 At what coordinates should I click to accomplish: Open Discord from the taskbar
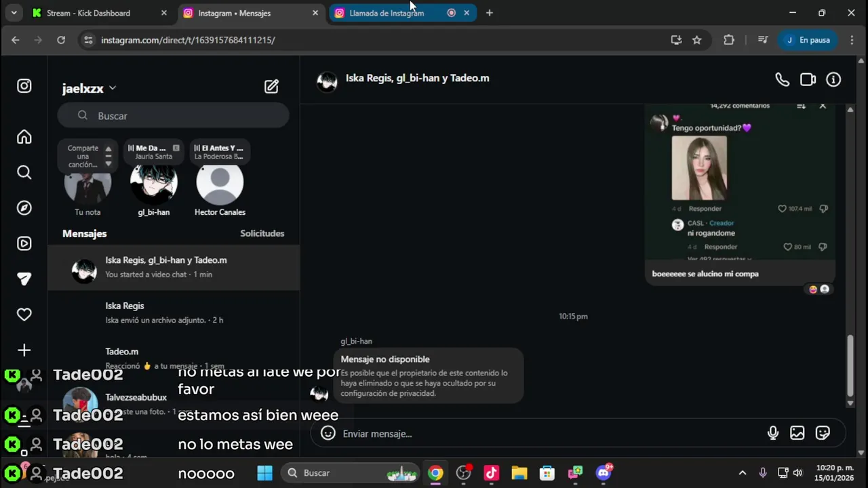(x=604, y=473)
